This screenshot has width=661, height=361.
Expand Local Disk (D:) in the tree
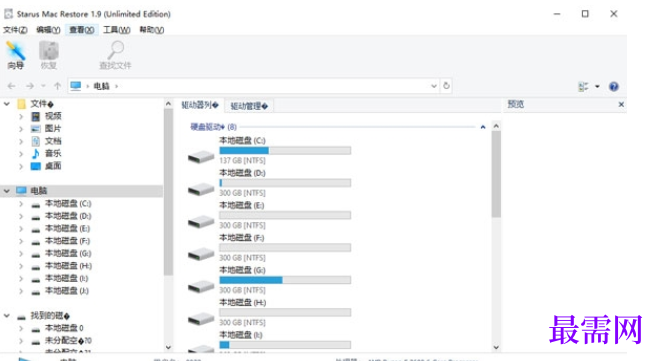(21, 216)
